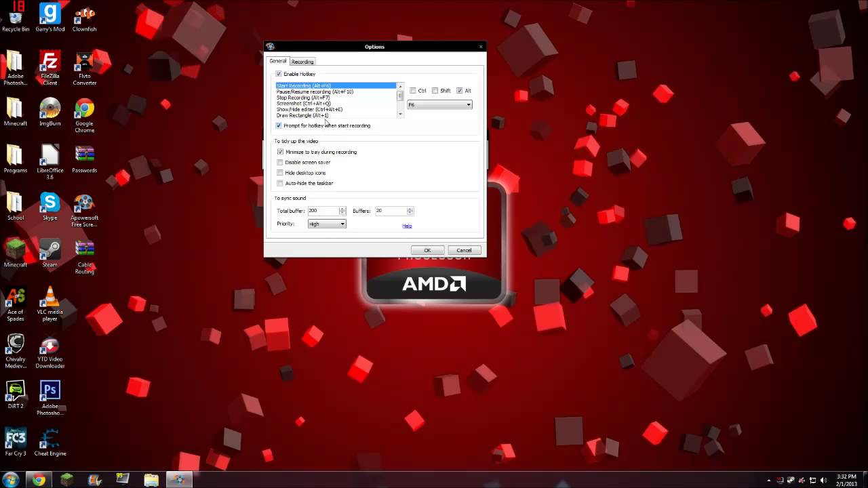Decrease Total buffer with down arrow

click(342, 213)
